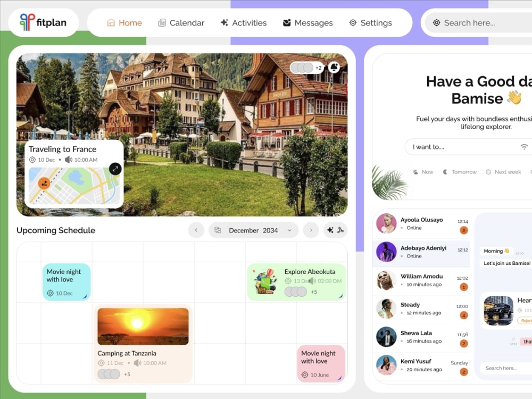Click the search target icon in top bar
The width and height of the screenshot is (532, 399).
coord(437,23)
